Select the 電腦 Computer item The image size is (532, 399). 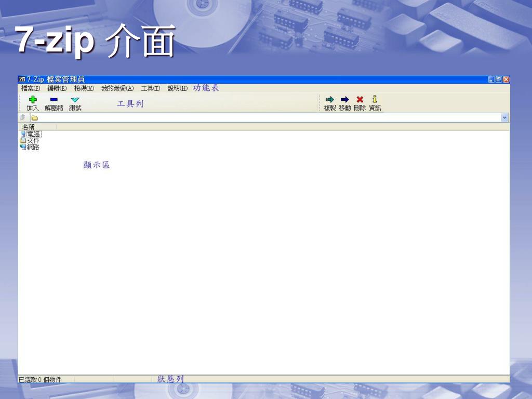[x=31, y=134]
